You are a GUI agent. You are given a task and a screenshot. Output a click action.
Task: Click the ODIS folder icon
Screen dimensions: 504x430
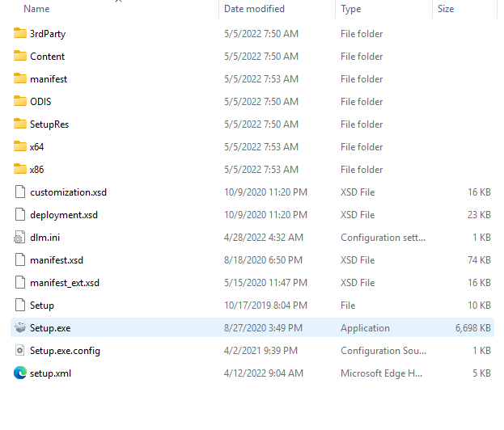pyautogui.click(x=20, y=101)
